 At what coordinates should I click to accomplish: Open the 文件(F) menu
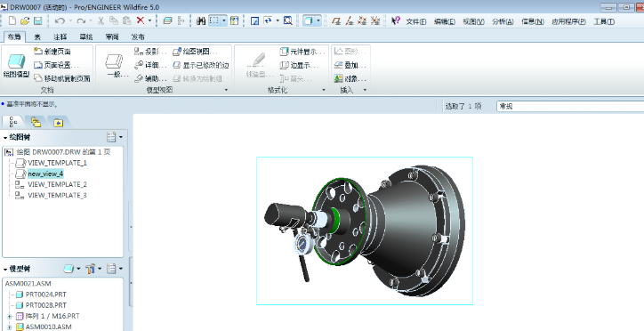click(x=416, y=21)
